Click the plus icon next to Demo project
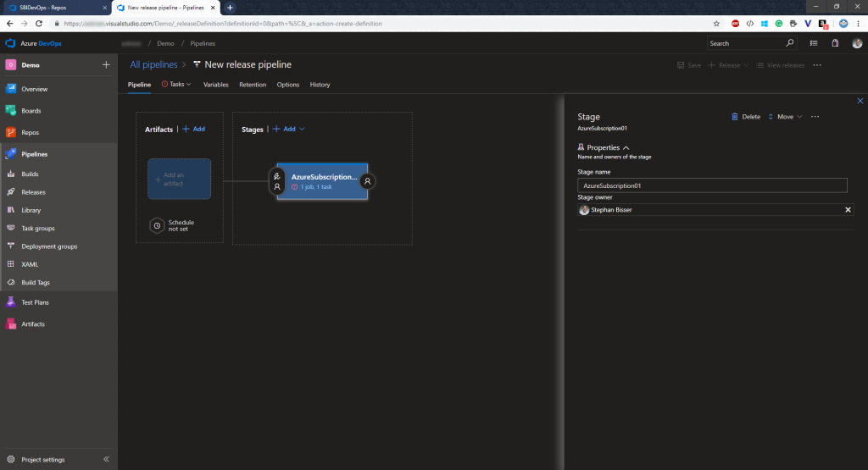868x470 pixels. tap(106, 64)
